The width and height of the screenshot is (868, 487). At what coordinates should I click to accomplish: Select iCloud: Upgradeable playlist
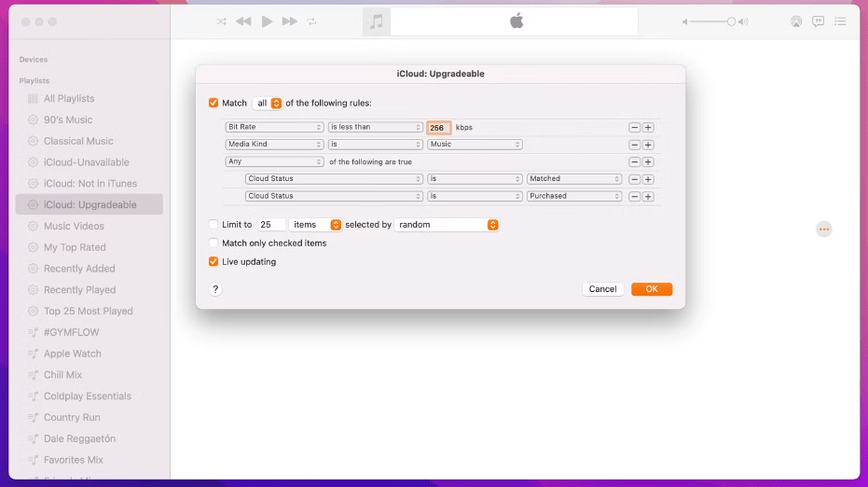click(x=90, y=204)
